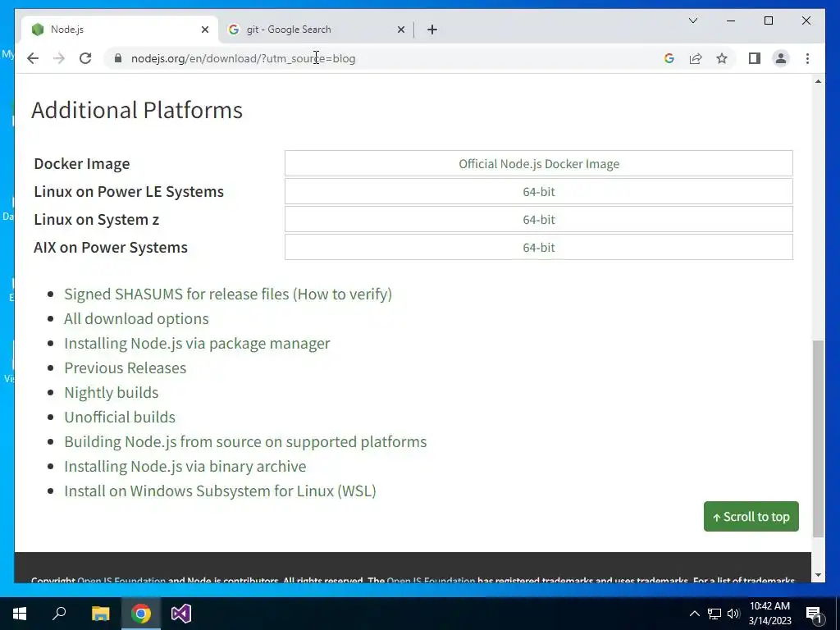
Task: Open Official Node.js Docker Image link
Action: tap(538, 163)
